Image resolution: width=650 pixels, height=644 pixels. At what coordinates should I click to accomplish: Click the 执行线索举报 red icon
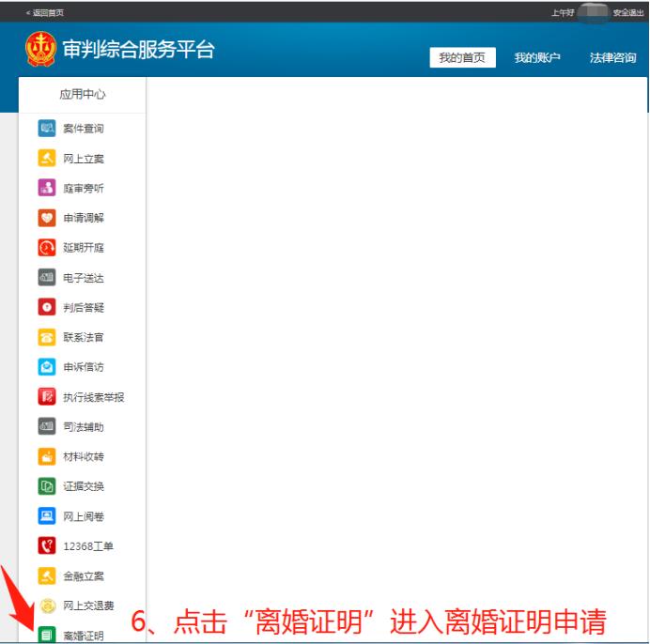coord(47,396)
